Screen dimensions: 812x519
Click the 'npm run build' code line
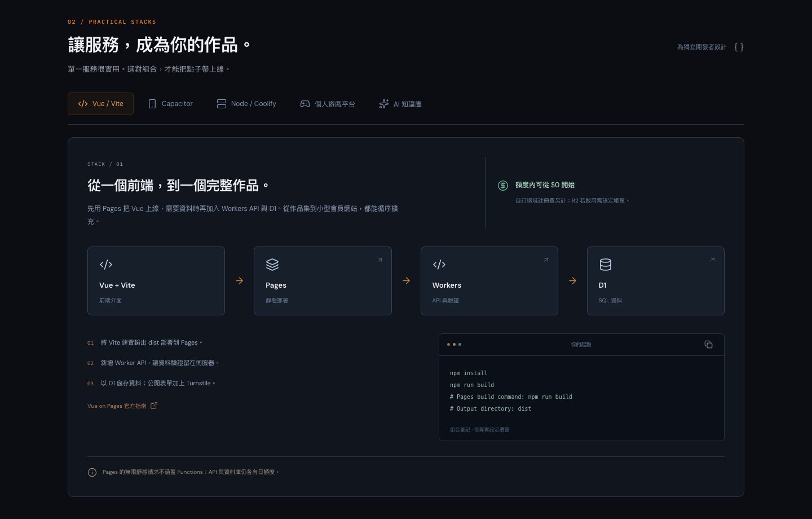coord(472,385)
